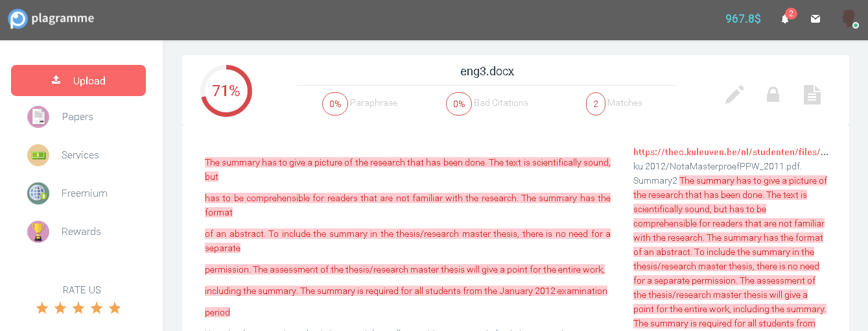Screen dimensions: 868x331
Task: Click the Papers sidebar icon
Action: pyautogui.click(x=38, y=117)
